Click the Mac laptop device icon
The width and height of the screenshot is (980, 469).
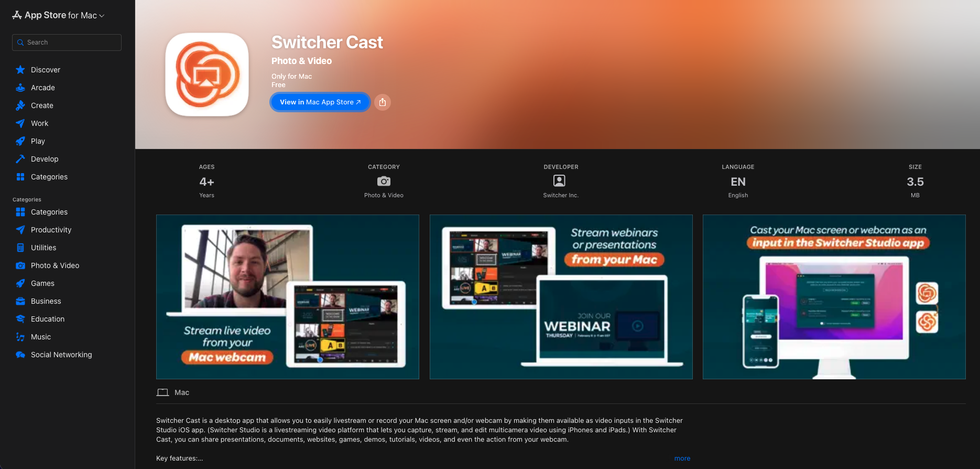pos(162,392)
